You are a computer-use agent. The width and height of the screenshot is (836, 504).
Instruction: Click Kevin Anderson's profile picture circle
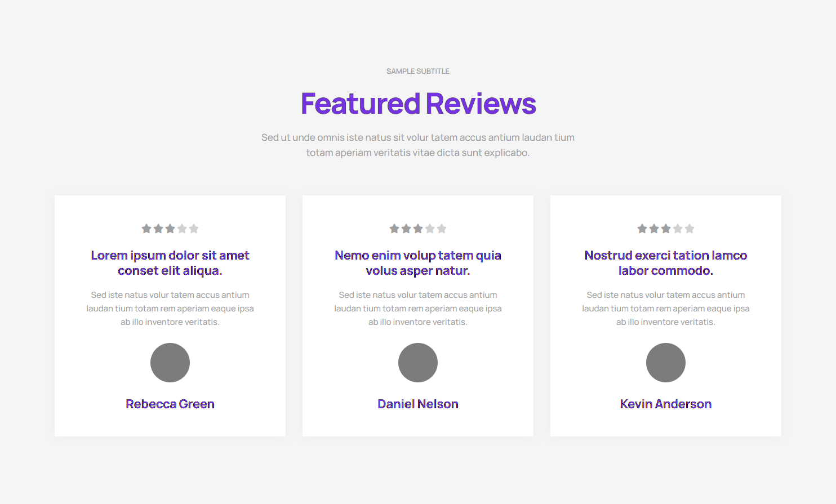tap(666, 363)
